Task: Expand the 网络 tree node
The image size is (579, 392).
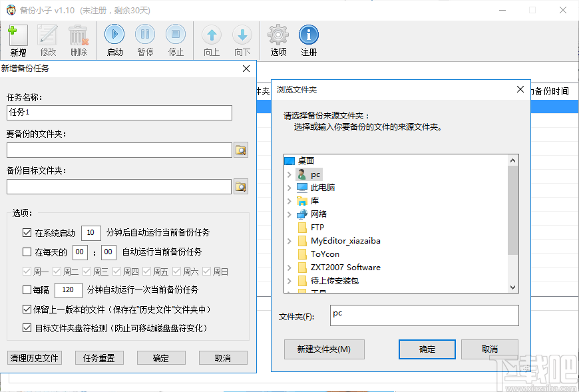Action: click(289, 214)
